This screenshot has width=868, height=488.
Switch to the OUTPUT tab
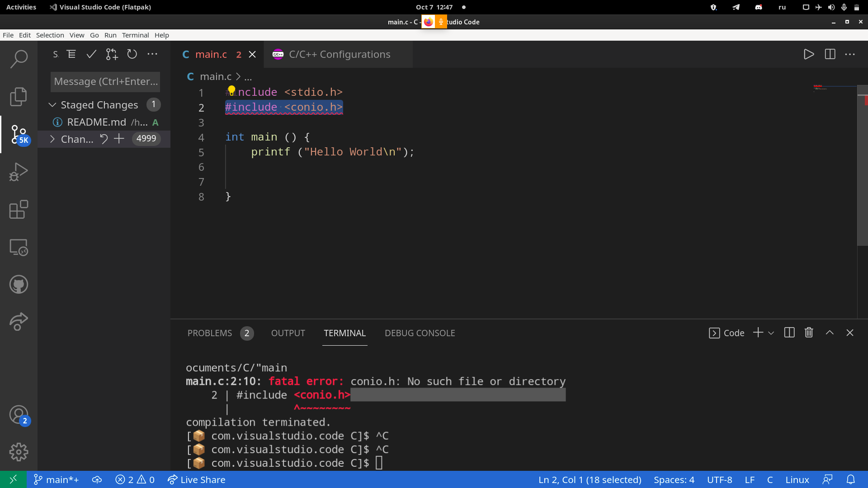(x=288, y=333)
